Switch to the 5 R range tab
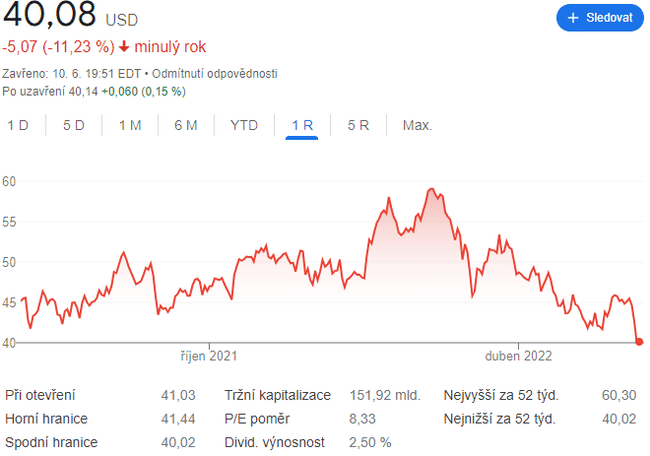The width and height of the screenshot is (650, 456). coord(359,125)
